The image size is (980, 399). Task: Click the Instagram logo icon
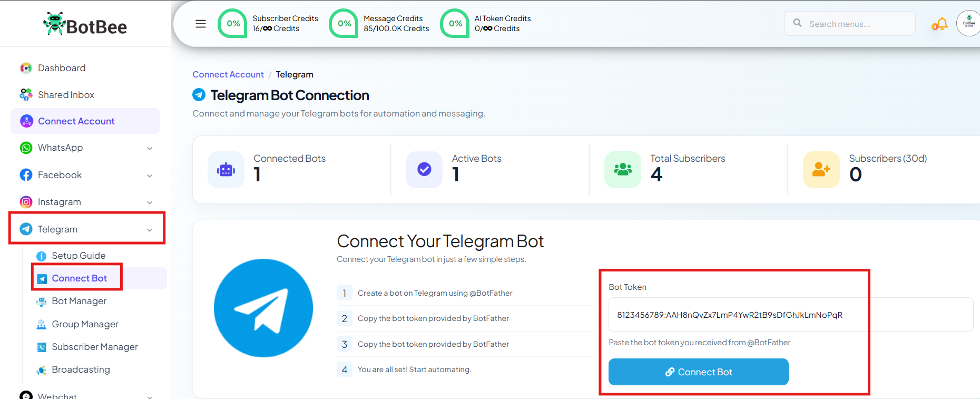point(26,202)
